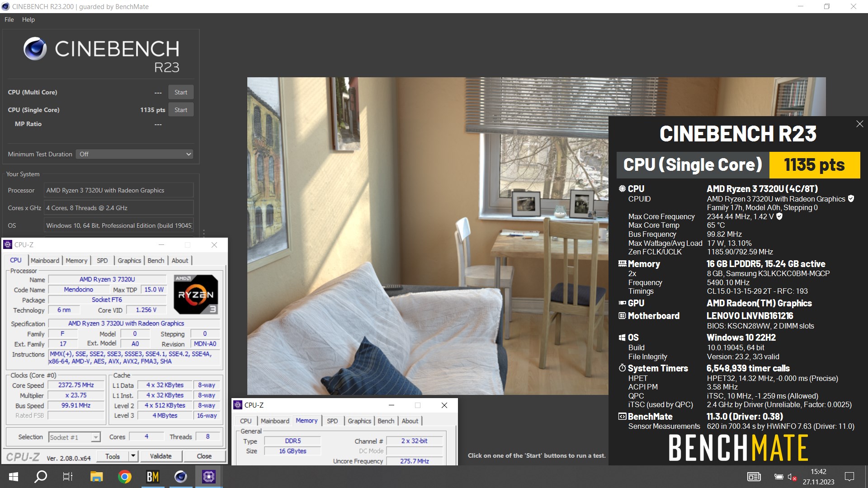Click the BenchMate section icon
This screenshot has height=488, width=868.
623,417
